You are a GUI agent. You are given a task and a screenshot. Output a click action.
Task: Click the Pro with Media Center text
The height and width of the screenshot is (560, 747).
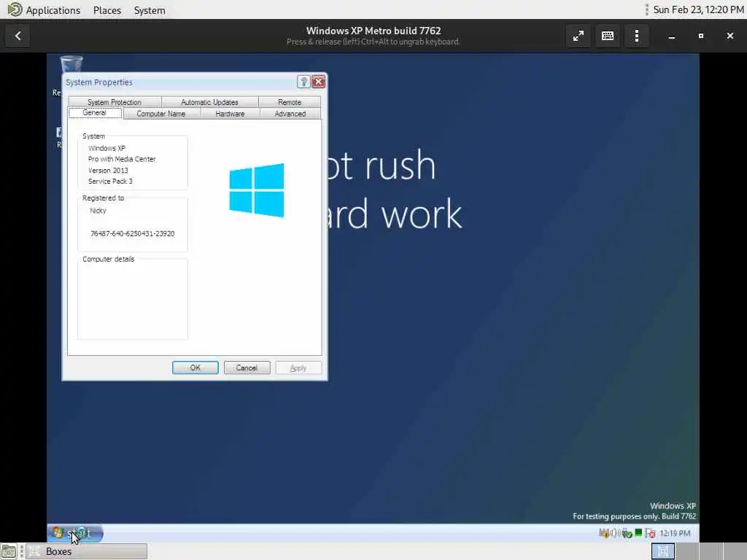tap(122, 159)
